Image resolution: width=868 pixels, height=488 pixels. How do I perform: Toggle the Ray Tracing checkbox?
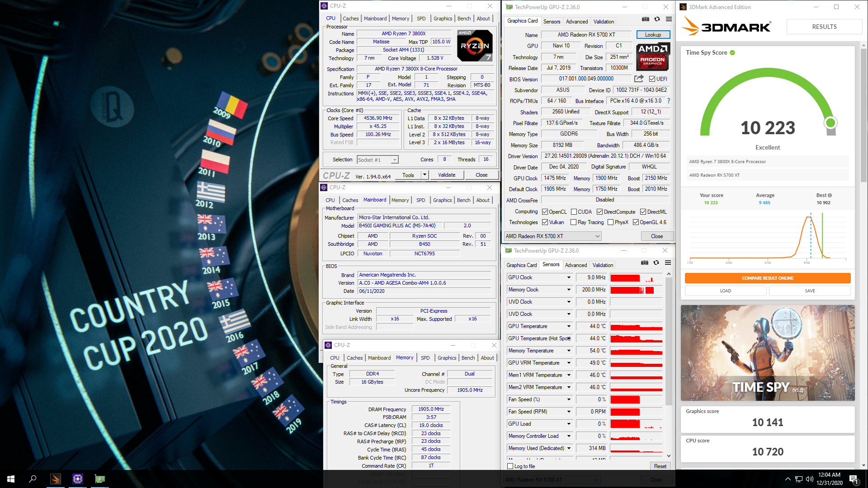[574, 222]
